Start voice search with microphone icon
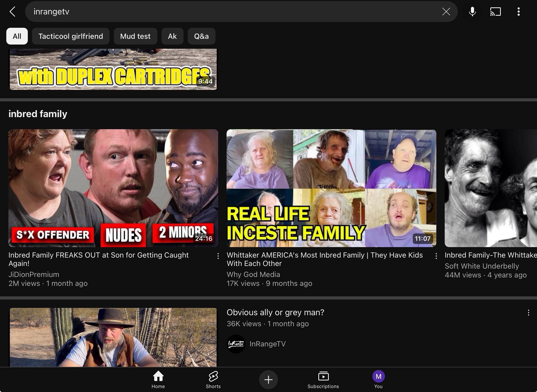This screenshot has width=537, height=392. click(x=472, y=12)
